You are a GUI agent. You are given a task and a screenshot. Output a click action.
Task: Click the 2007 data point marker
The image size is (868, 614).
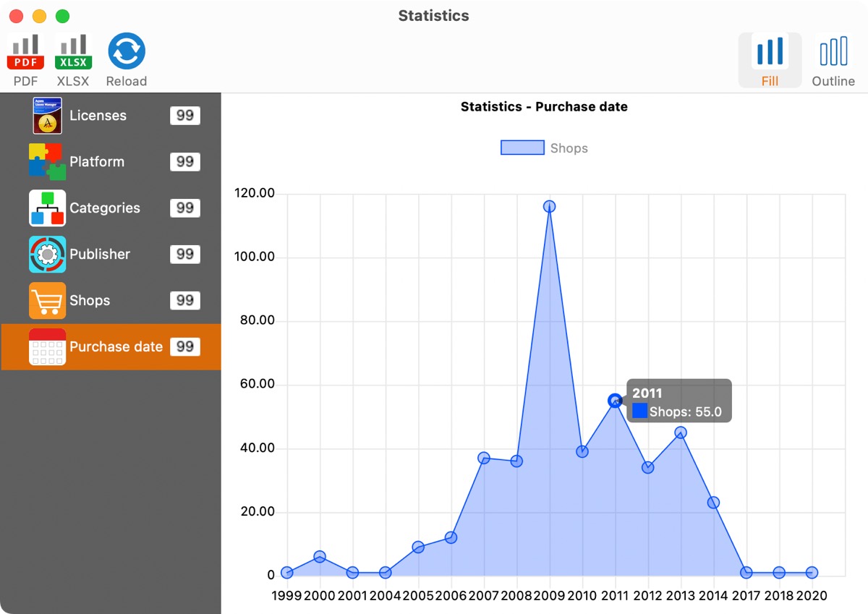484,458
